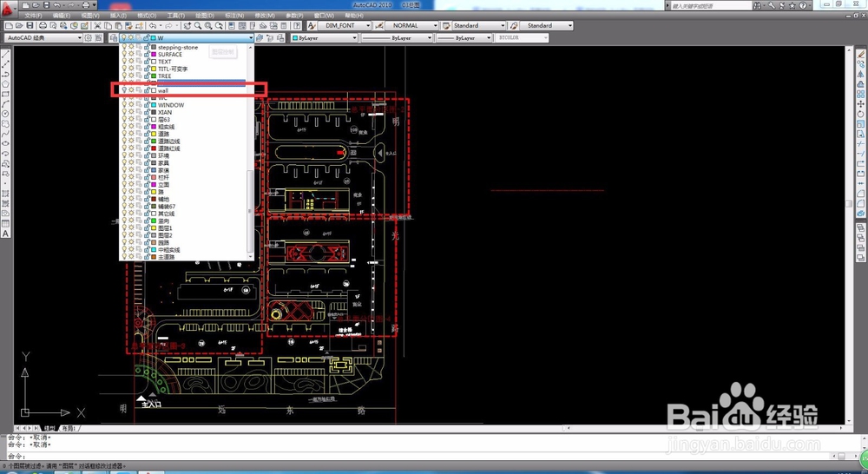Screen dimensions: 868x474
Task: Select the Erase tool in the modify toolbar
Action: coord(861,55)
